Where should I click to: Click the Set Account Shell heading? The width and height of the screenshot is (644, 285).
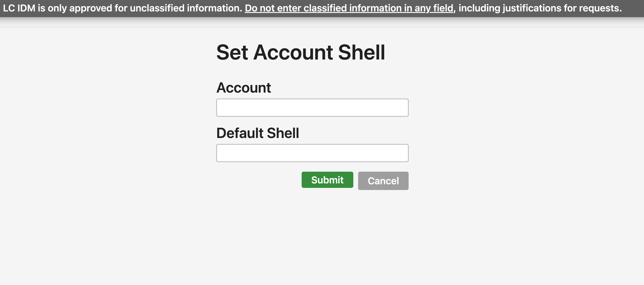click(x=301, y=52)
